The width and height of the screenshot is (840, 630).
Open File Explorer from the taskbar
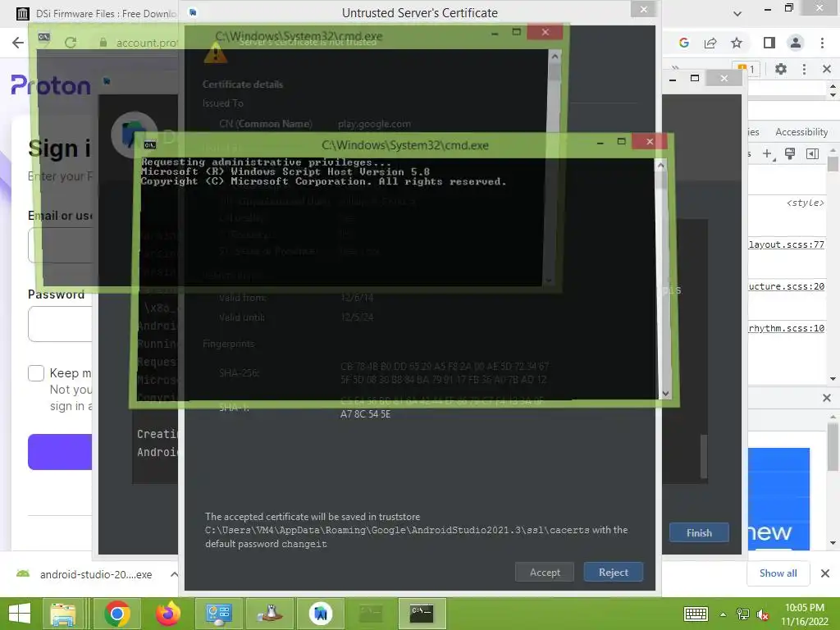[62, 614]
